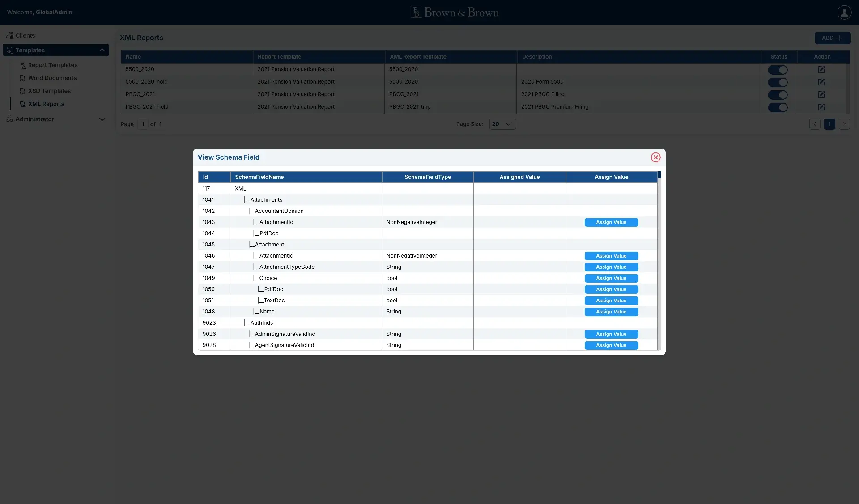Image resolution: width=859 pixels, height=504 pixels.
Task: Open the Page Size dropdown
Action: 502,124
